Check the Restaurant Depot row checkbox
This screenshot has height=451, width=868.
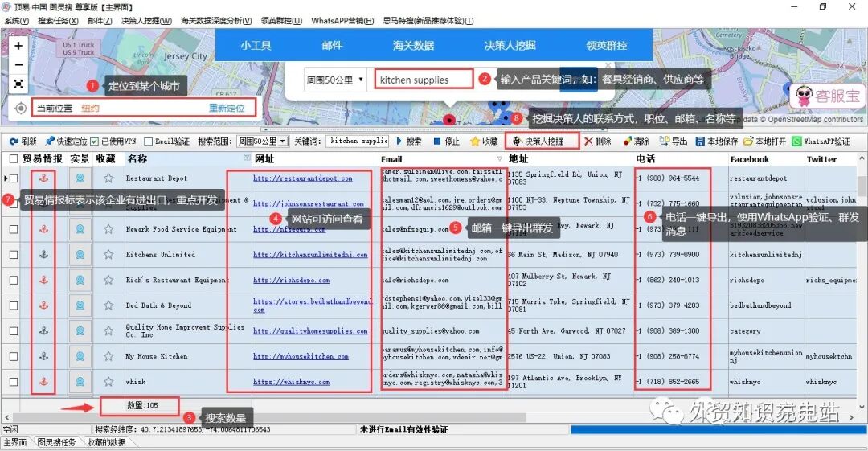tap(14, 178)
